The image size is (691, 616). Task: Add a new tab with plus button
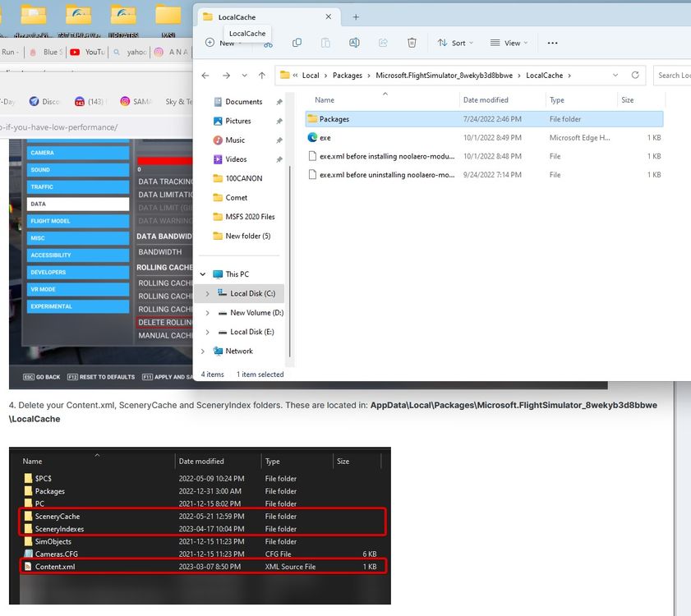coord(356,16)
